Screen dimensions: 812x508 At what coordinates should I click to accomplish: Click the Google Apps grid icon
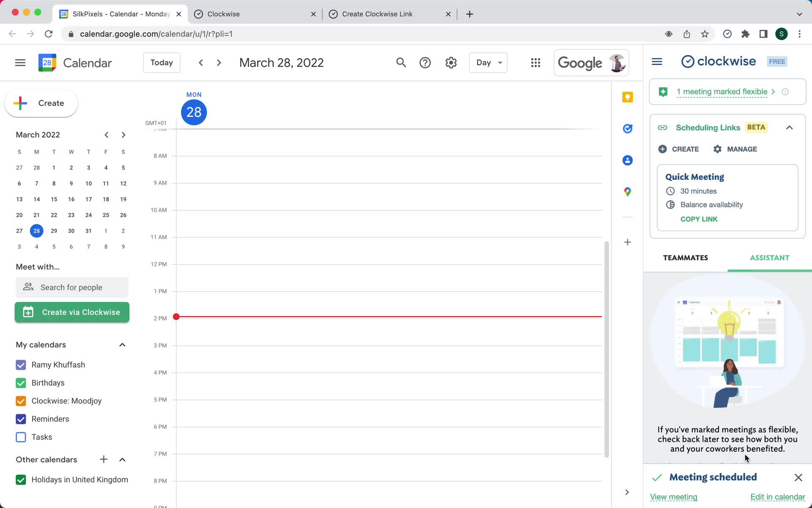(535, 63)
